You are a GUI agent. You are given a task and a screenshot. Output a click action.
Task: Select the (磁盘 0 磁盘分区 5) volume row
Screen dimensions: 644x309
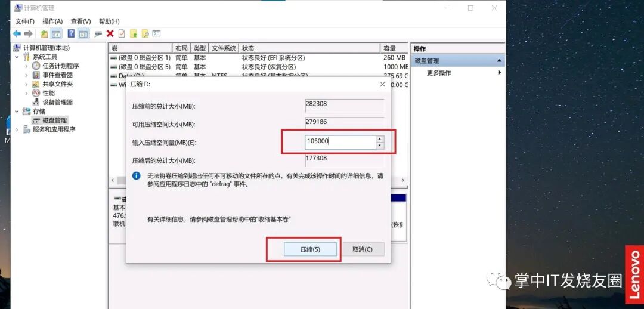click(259, 67)
